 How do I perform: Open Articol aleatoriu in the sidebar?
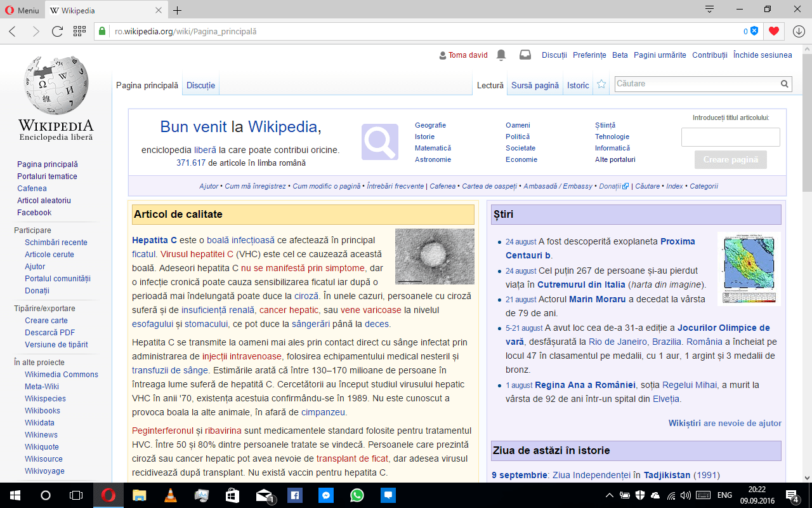(x=44, y=201)
